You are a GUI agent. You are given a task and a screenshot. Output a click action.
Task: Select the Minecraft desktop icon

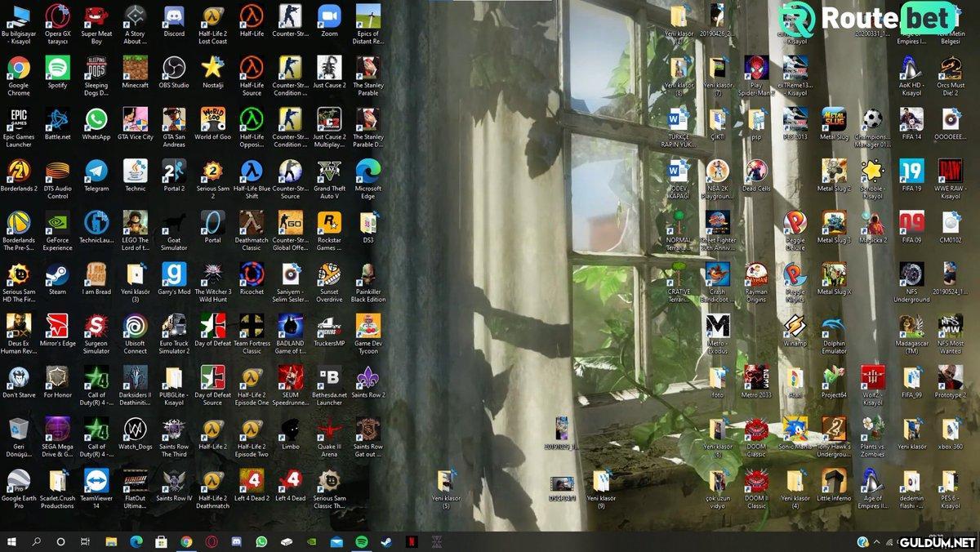(135, 67)
